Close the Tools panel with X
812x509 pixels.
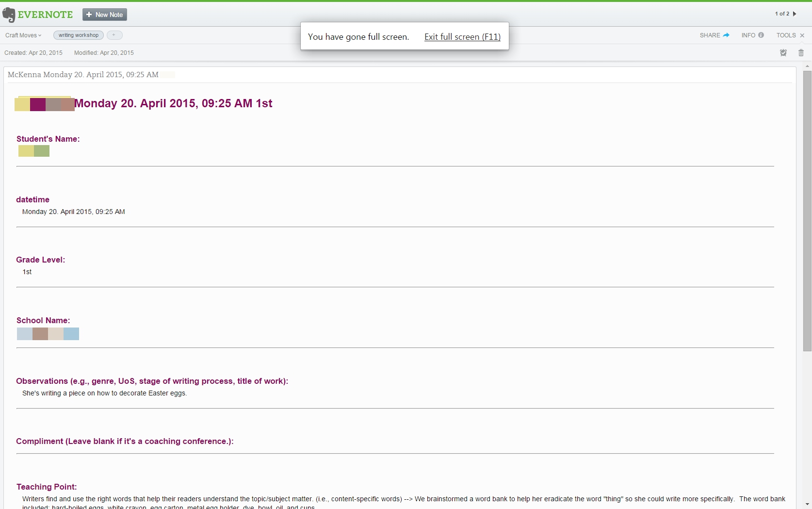[802, 35]
